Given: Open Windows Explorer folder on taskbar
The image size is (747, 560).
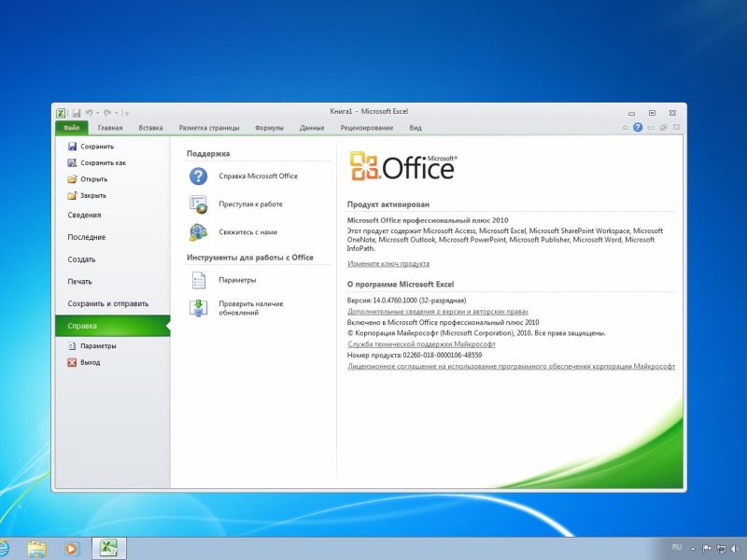Looking at the screenshot, I should pos(36,549).
